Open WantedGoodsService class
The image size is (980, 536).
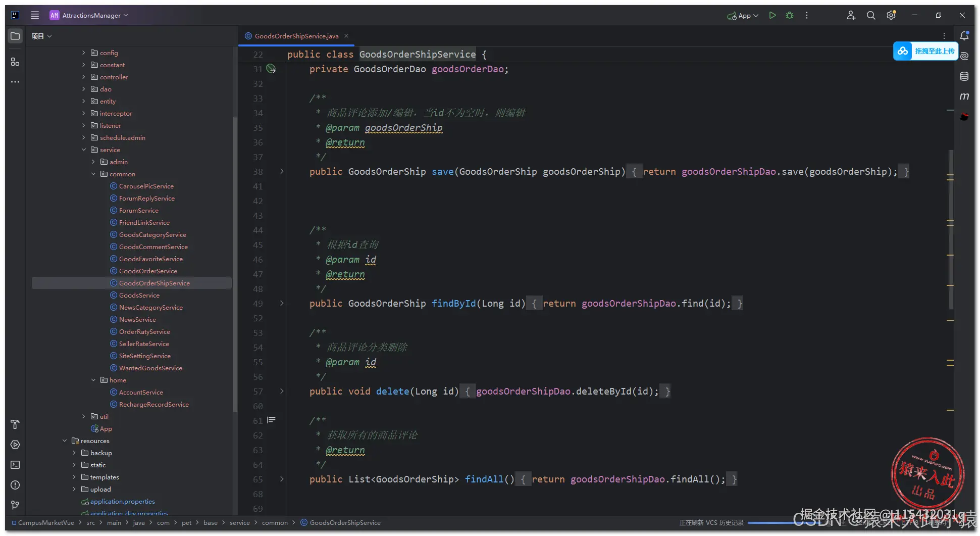150,368
